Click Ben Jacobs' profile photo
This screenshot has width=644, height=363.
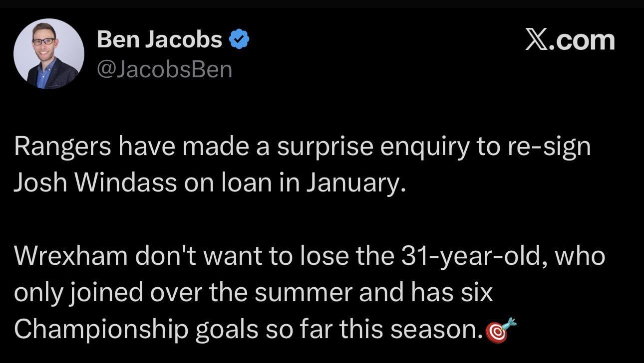[49, 54]
